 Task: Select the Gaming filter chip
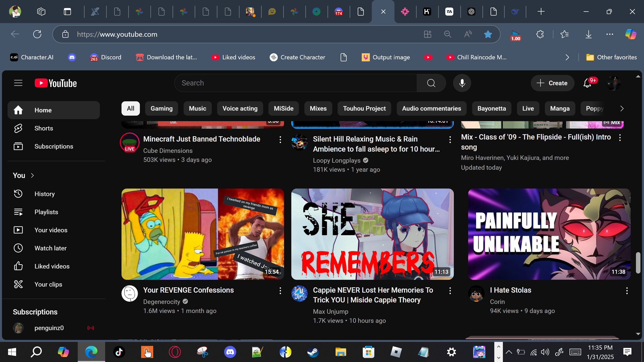pyautogui.click(x=162, y=109)
